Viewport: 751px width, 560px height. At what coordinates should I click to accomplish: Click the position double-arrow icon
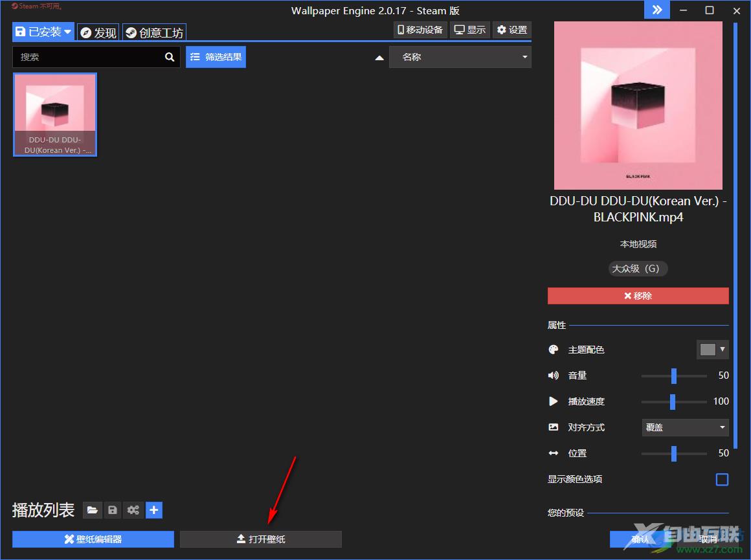pyautogui.click(x=553, y=453)
